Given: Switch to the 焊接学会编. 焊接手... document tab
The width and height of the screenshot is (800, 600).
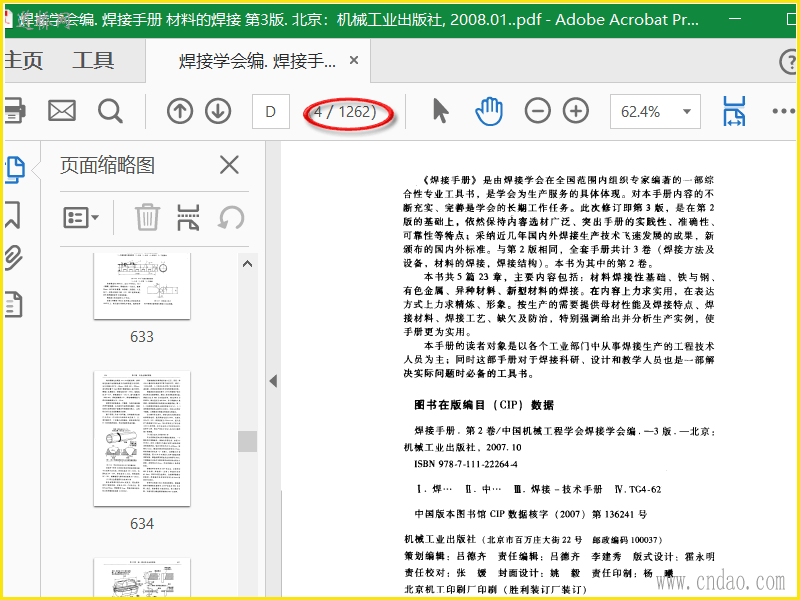Looking at the screenshot, I should point(257,61).
